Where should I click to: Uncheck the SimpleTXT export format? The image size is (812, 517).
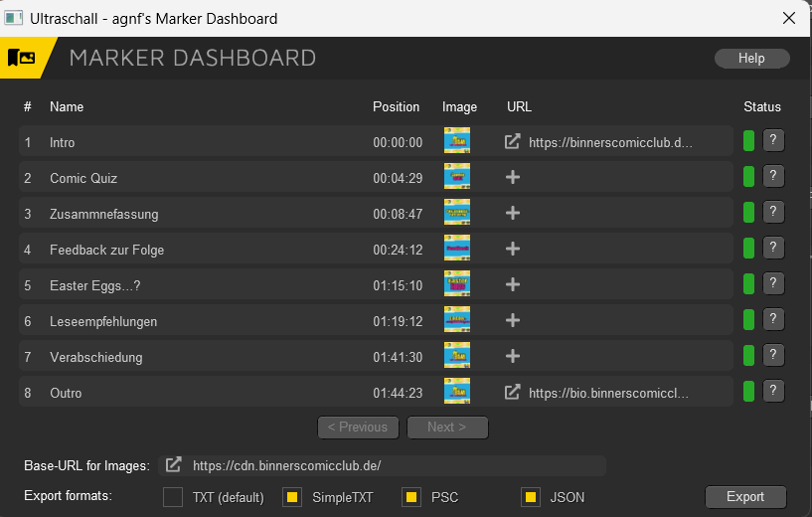pyautogui.click(x=292, y=497)
